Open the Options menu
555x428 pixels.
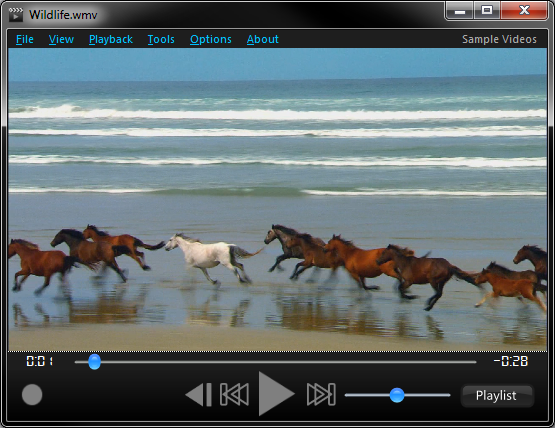click(x=211, y=39)
